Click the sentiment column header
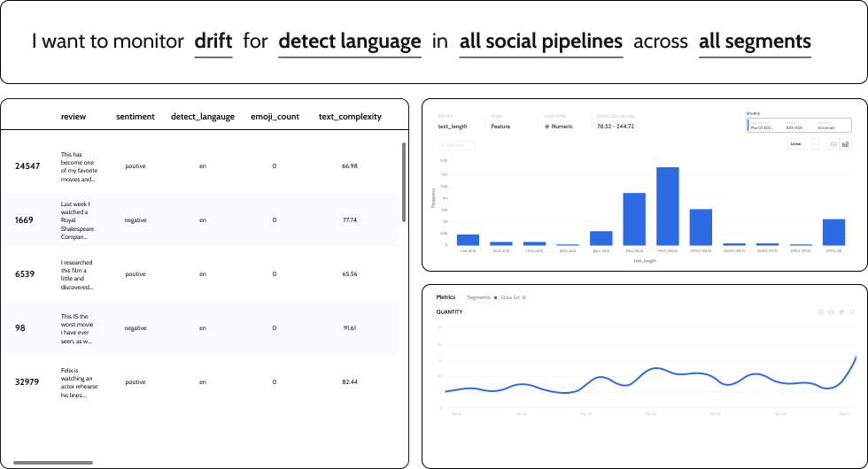Screen dimensions: 868x469 [136, 116]
